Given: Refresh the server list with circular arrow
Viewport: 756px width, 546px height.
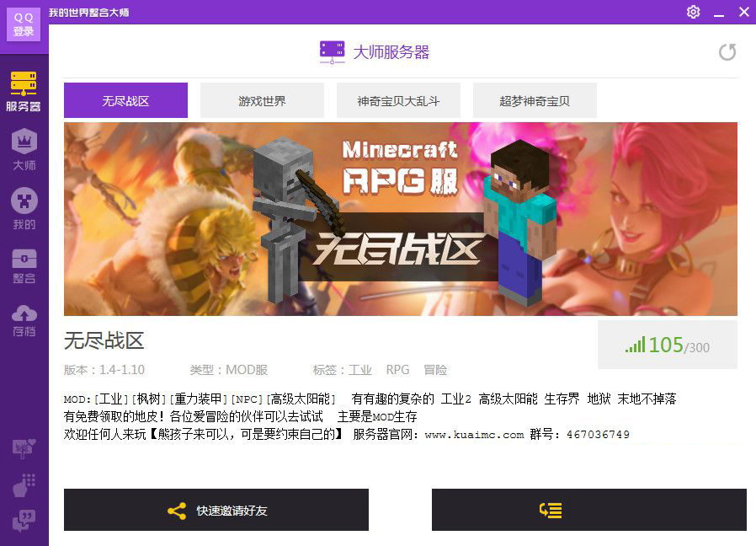Looking at the screenshot, I should click(x=727, y=52).
